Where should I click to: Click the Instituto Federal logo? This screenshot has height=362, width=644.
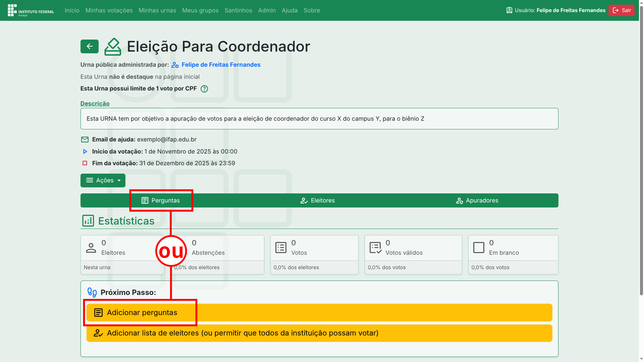31,10
